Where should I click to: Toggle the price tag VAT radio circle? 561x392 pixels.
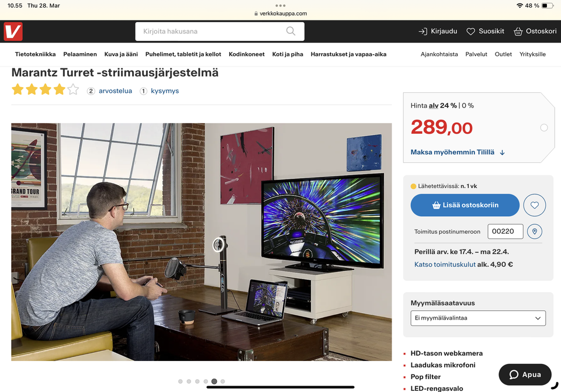tap(544, 128)
